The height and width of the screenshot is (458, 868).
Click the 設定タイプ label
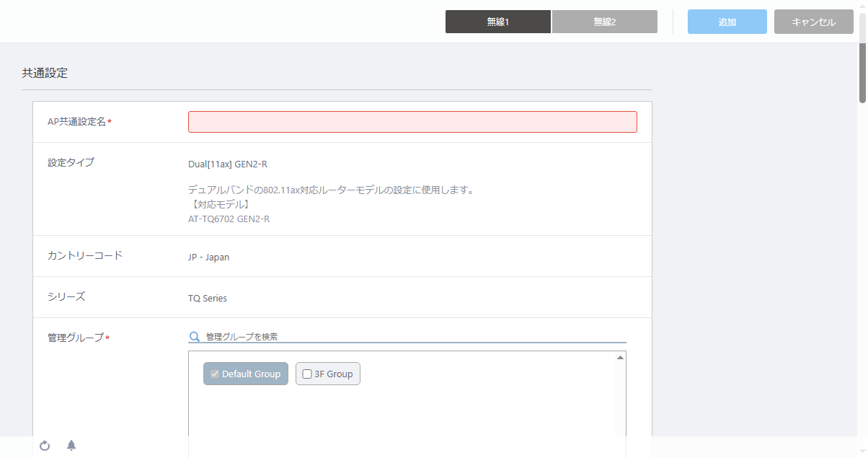coord(71,162)
